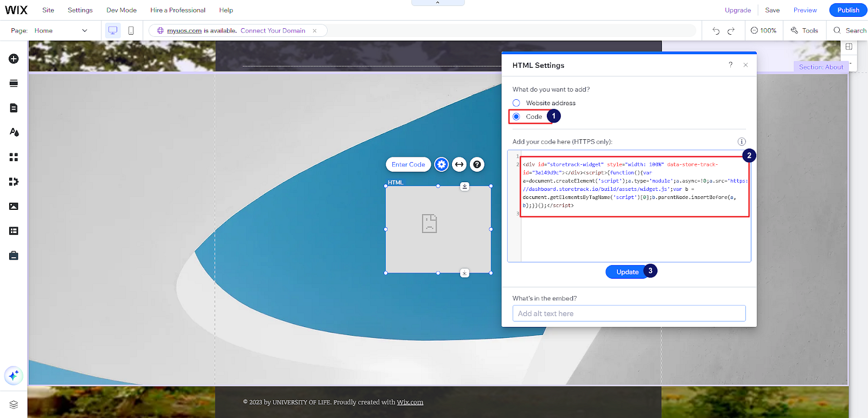Open the briefcase Business icon in sidebar
Screen dimensions: 868x418
(14, 255)
